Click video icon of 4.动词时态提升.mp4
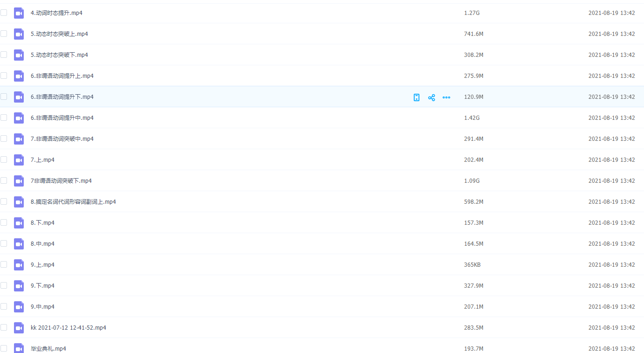Image resolution: width=644 pixels, height=353 pixels. point(19,13)
